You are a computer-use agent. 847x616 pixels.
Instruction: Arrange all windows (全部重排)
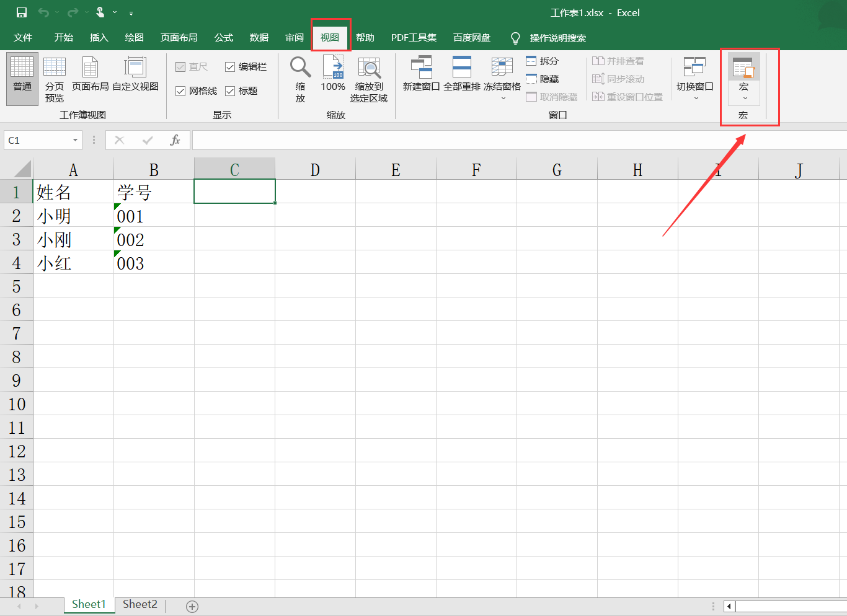[462, 74]
